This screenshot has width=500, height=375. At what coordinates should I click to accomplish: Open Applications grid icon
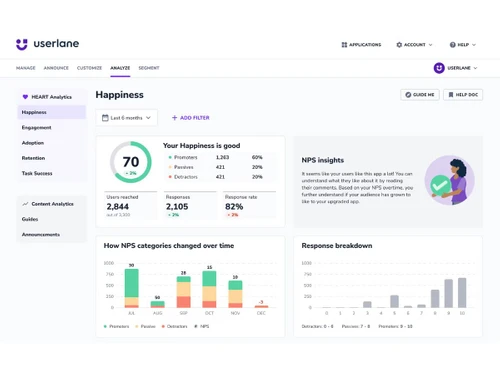344,45
